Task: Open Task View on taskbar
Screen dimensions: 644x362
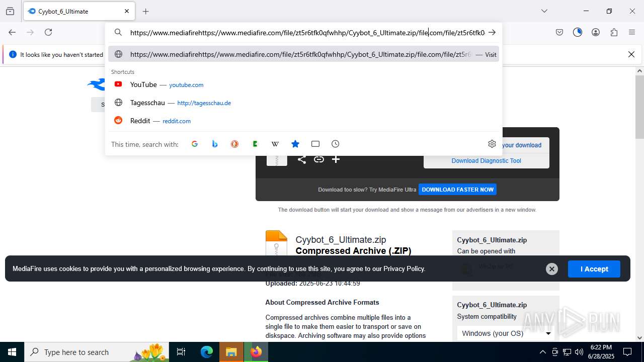Action: click(x=181, y=352)
